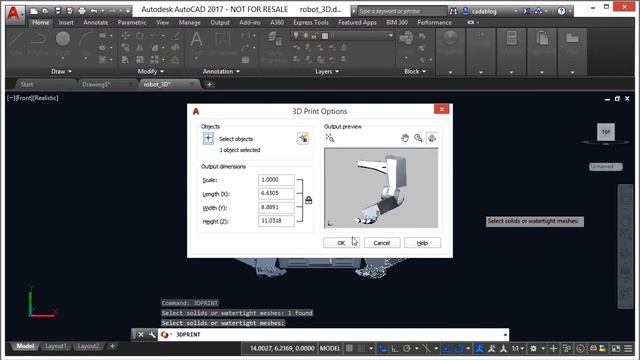Click the select-objects crosshair icon in dialog

(x=208, y=138)
